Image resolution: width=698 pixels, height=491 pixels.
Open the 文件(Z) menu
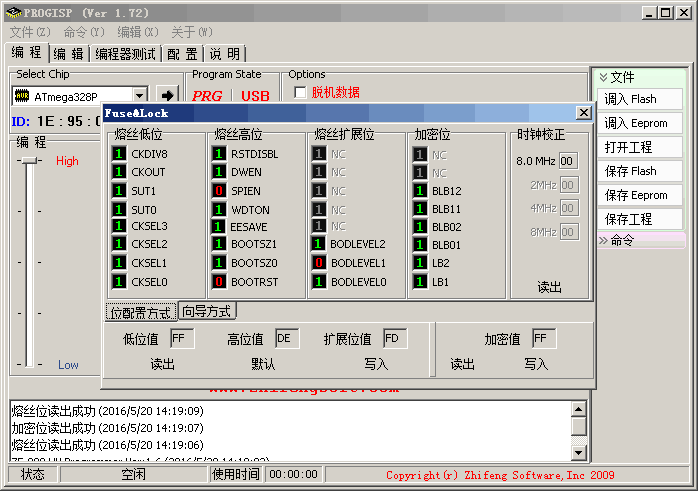pyautogui.click(x=30, y=32)
